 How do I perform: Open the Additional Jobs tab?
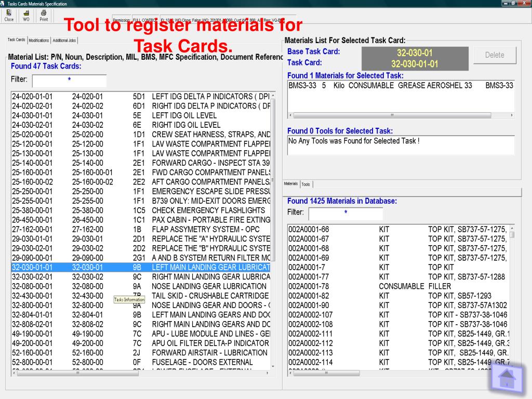click(x=64, y=40)
